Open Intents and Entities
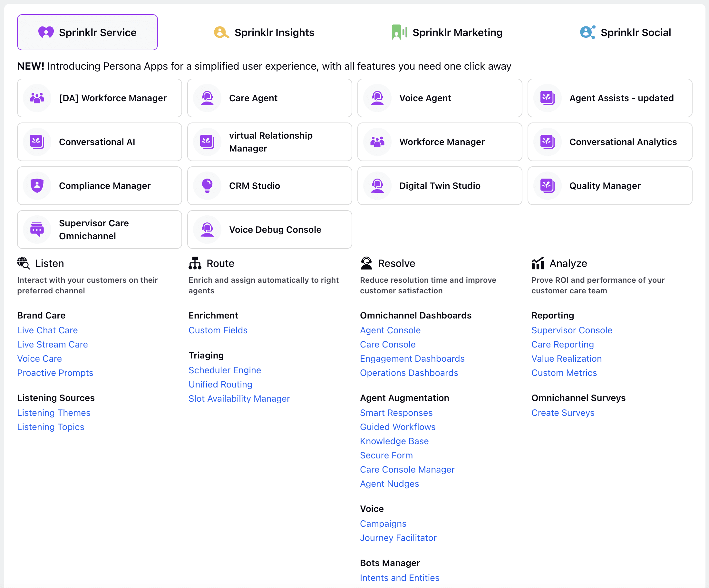Viewport: 709px width, 588px height. [400, 578]
